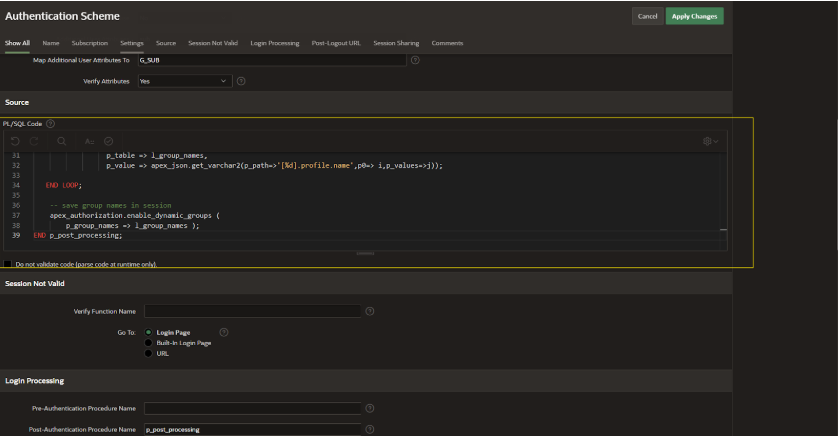Select the URL radio option
This screenshot has height=436, width=838.
(x=149, y=353)
